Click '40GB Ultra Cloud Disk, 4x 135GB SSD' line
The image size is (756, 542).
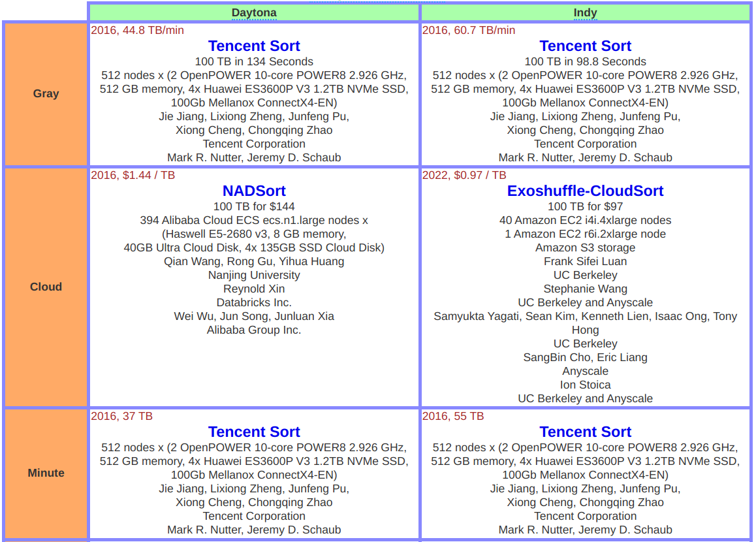253,248
